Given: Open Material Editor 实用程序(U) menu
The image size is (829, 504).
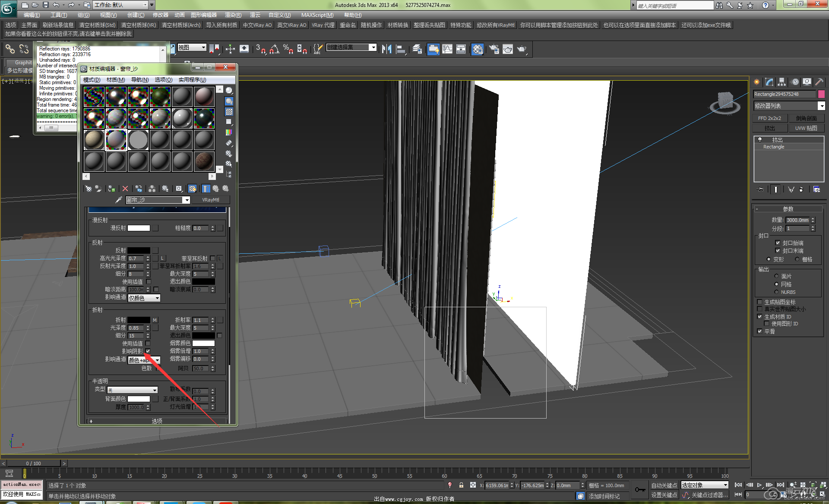Looking at the screenshot, I should point(192,80).
